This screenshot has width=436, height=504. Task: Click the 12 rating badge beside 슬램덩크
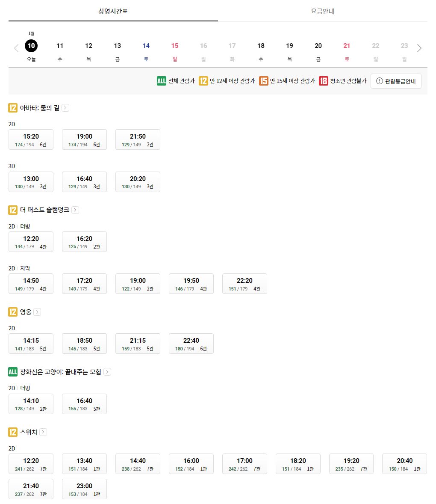[13, 210]
